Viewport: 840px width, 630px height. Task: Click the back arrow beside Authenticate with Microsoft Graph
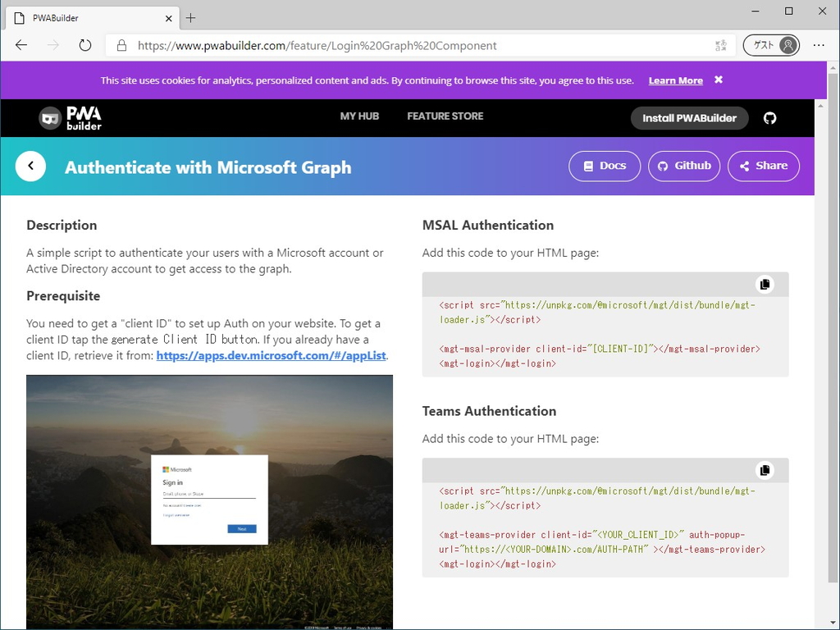pyautogui.click(x=30, y=166)
